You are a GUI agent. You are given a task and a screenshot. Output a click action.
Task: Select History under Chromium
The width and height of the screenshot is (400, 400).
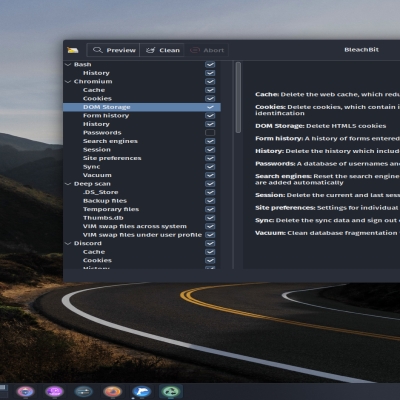(x=96, y=124)
